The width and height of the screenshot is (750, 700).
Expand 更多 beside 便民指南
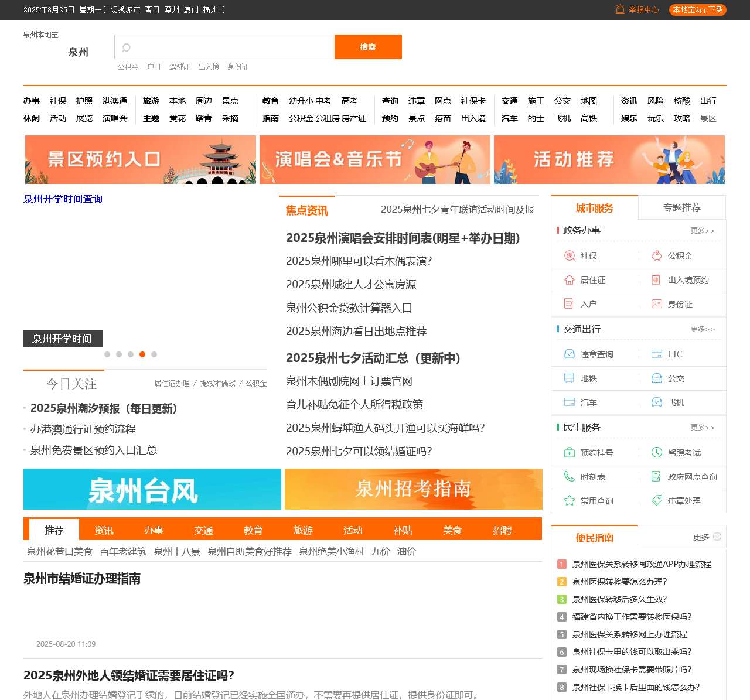click(x=707, y=537)
